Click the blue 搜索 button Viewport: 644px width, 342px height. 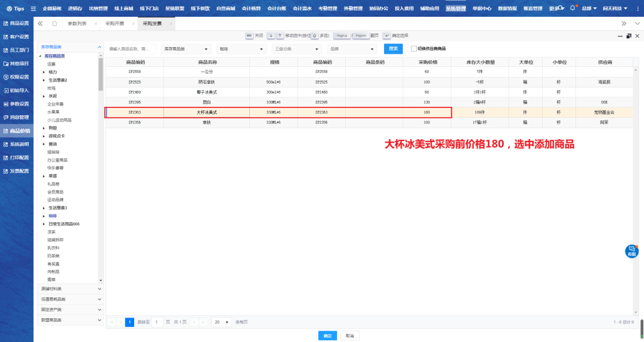[393, 48]
